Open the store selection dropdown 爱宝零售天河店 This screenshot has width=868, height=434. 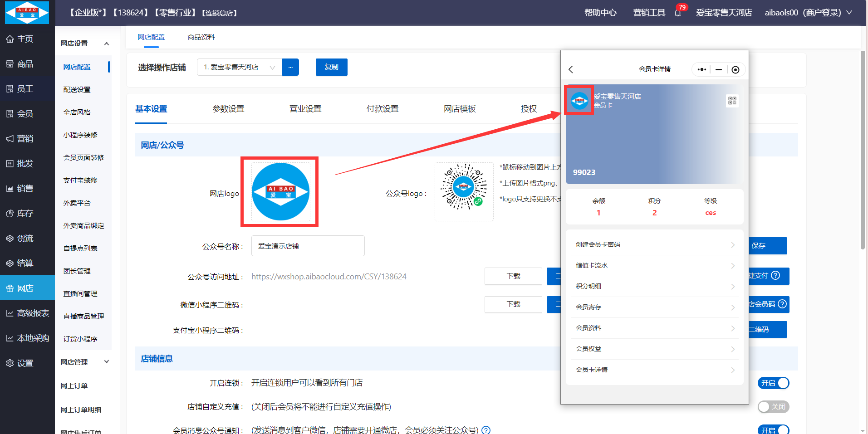pos(239,67)
